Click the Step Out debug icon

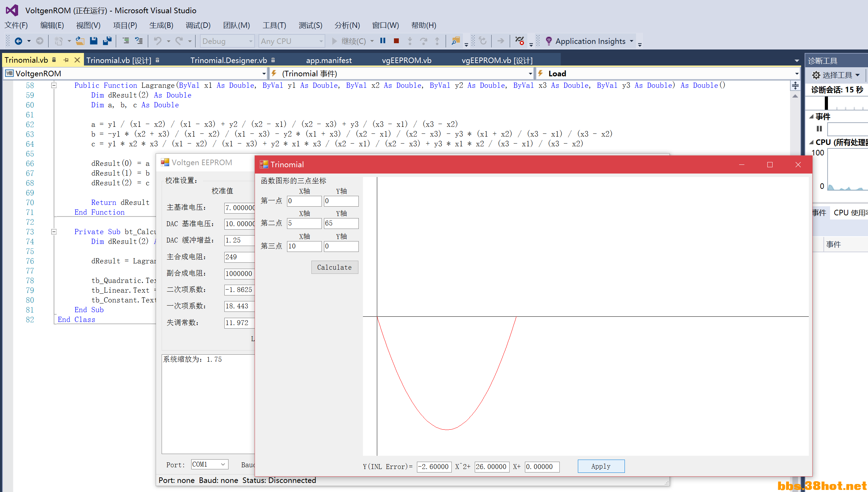pyautogui.click(x=437, y=41)
